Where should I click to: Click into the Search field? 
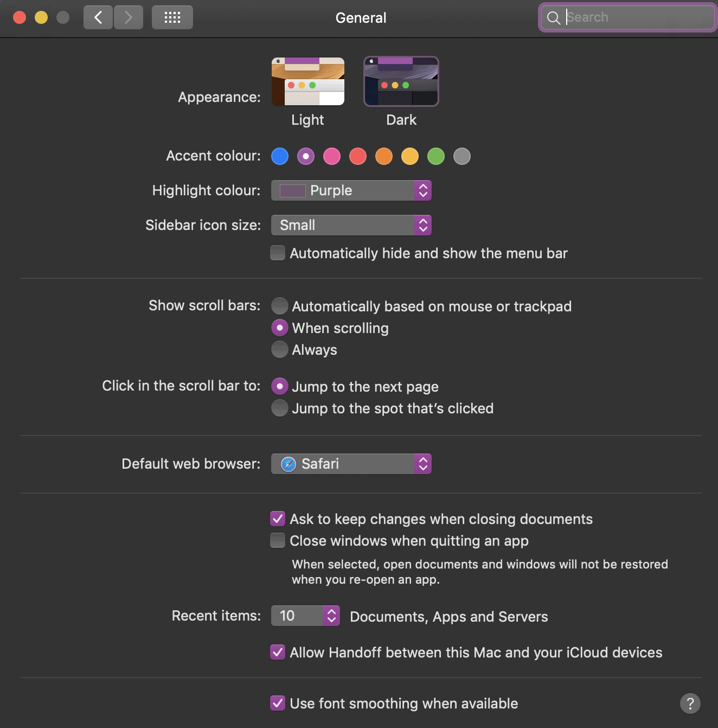tap(628, 17)
